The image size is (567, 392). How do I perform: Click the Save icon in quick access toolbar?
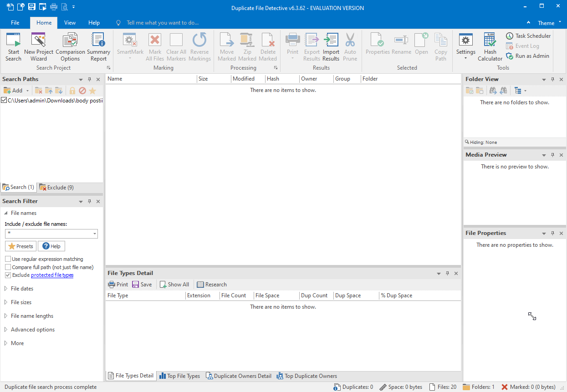(31, 7)
